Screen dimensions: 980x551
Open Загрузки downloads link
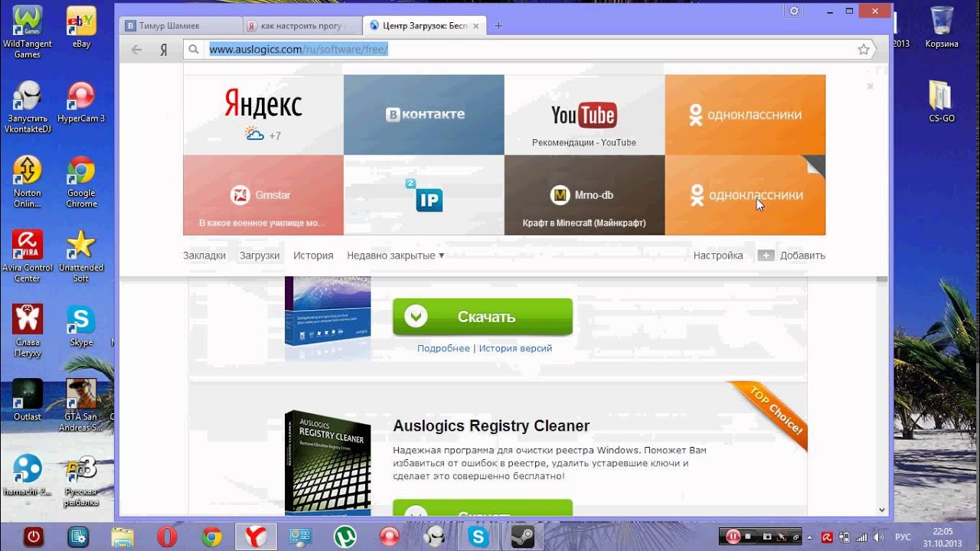tap(260, 256)
